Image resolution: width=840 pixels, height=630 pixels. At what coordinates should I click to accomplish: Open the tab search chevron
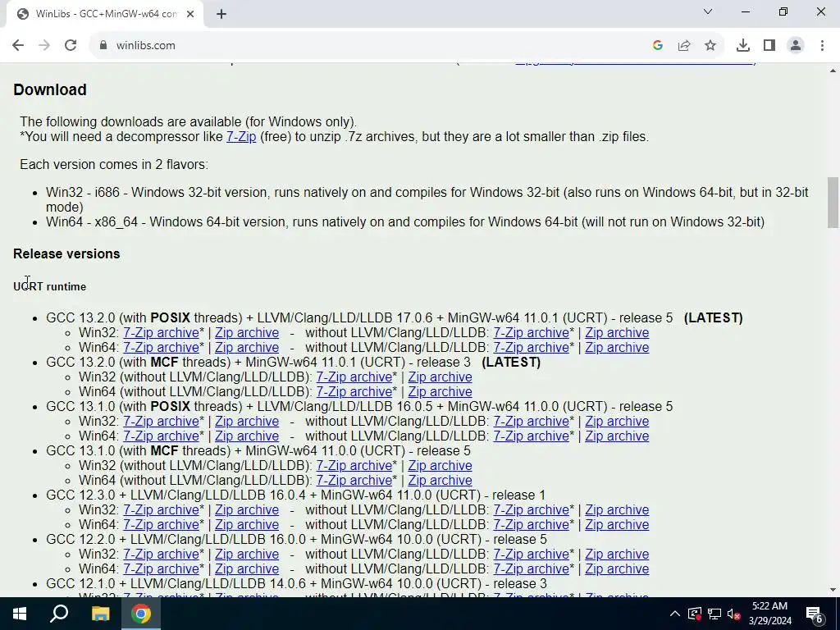708,11
